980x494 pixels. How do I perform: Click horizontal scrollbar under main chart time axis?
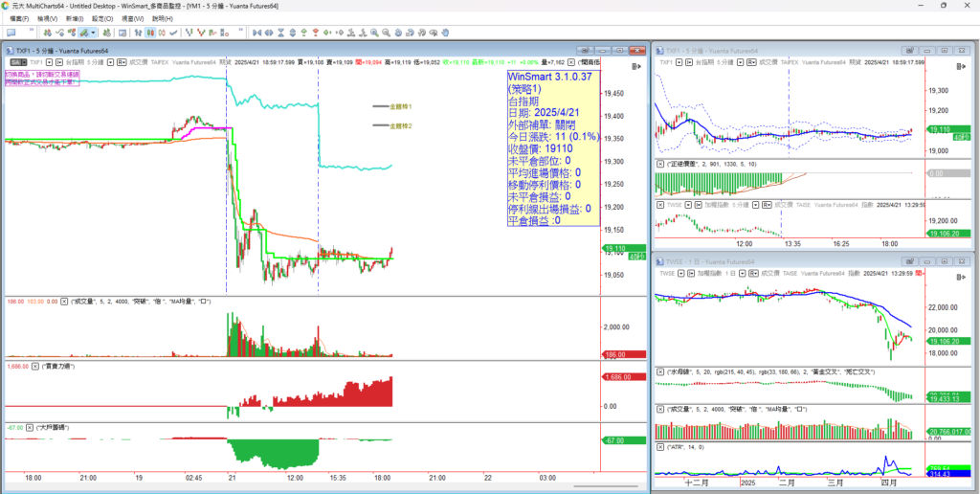pos(606,486)
